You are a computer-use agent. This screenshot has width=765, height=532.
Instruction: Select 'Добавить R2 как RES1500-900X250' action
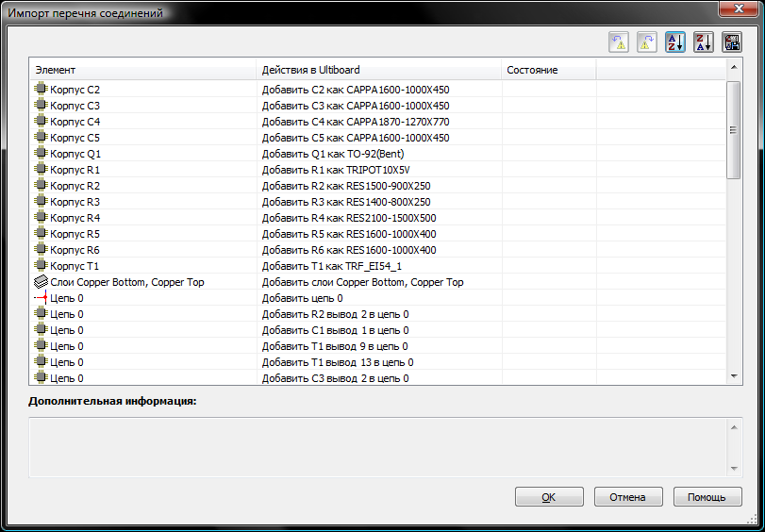click(x=346, y=186)
